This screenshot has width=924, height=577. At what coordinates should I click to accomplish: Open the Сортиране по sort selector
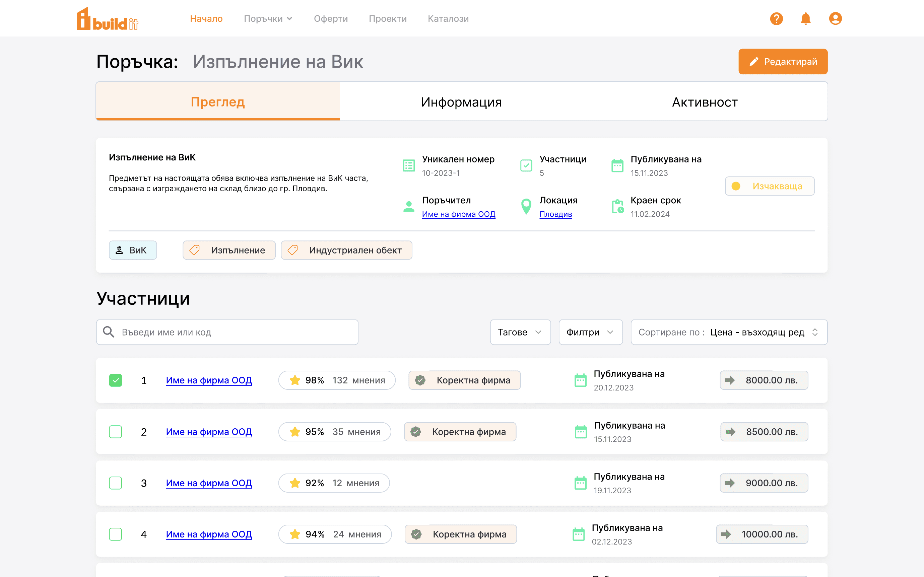pos(729,332)
